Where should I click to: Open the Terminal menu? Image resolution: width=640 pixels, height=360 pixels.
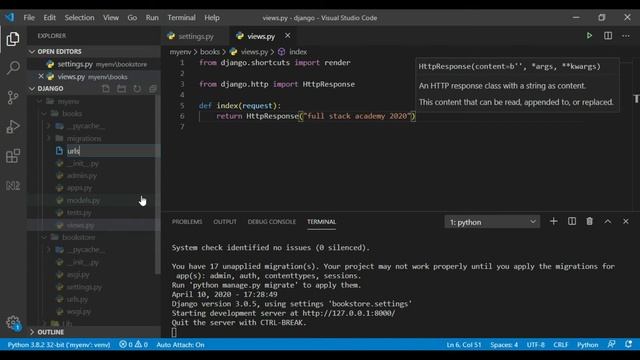tap(181, 18)
